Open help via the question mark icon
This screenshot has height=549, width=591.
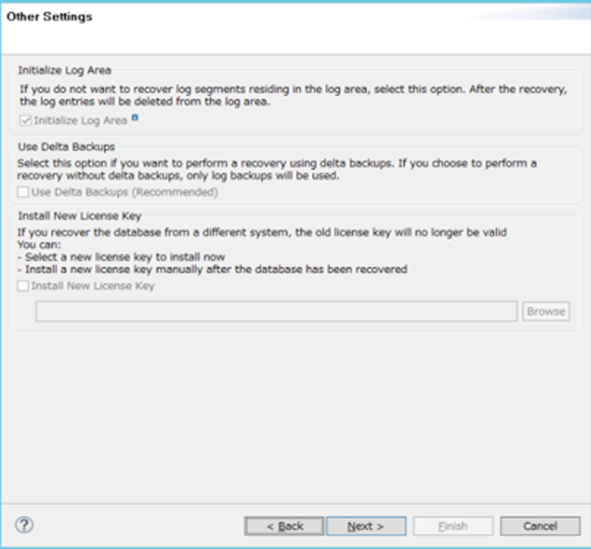click(24, 525)
